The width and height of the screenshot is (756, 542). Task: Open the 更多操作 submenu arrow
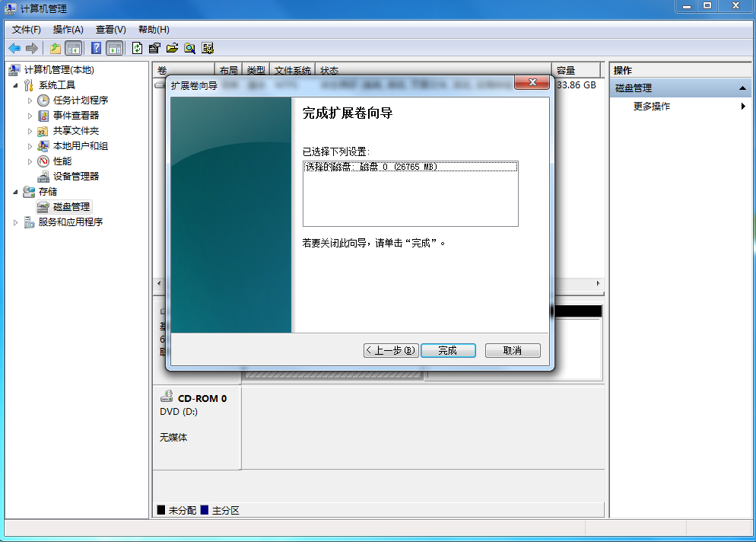point(743,107)
